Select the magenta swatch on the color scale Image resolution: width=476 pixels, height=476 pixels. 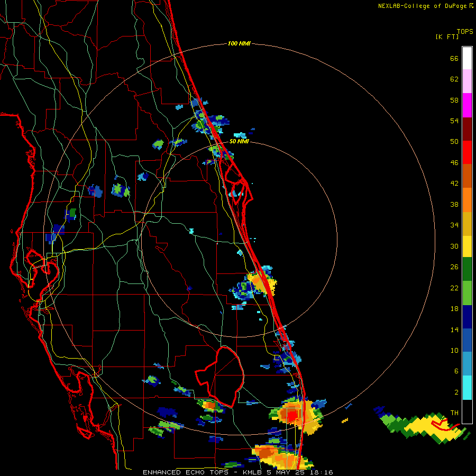click(467, 105)
